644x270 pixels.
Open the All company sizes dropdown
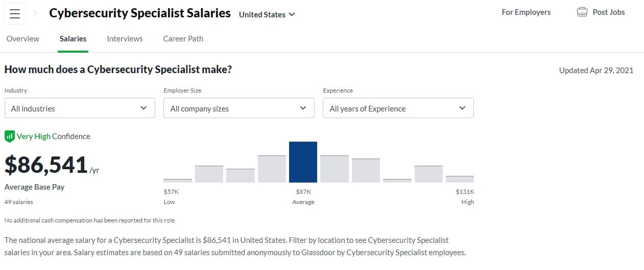[x=238, y=108]
